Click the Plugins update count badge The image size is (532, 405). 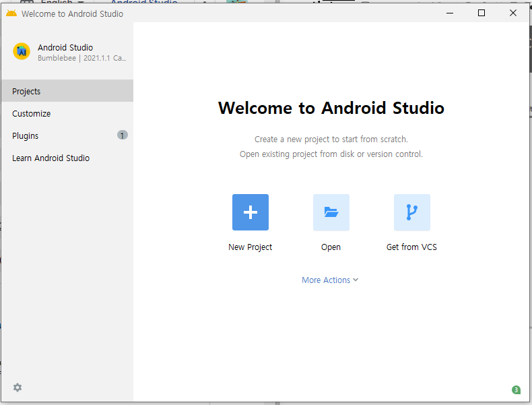123,135
